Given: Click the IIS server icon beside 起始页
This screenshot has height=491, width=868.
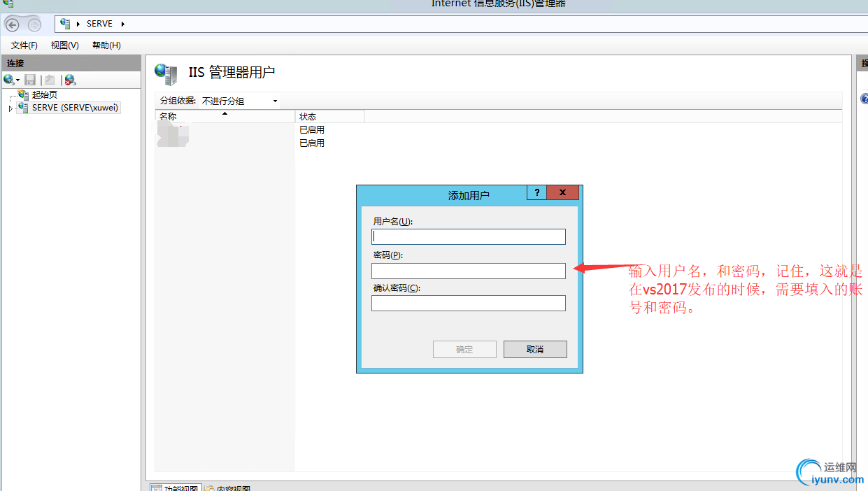Looking at the screenshot, I should click(x=22, y=94).
